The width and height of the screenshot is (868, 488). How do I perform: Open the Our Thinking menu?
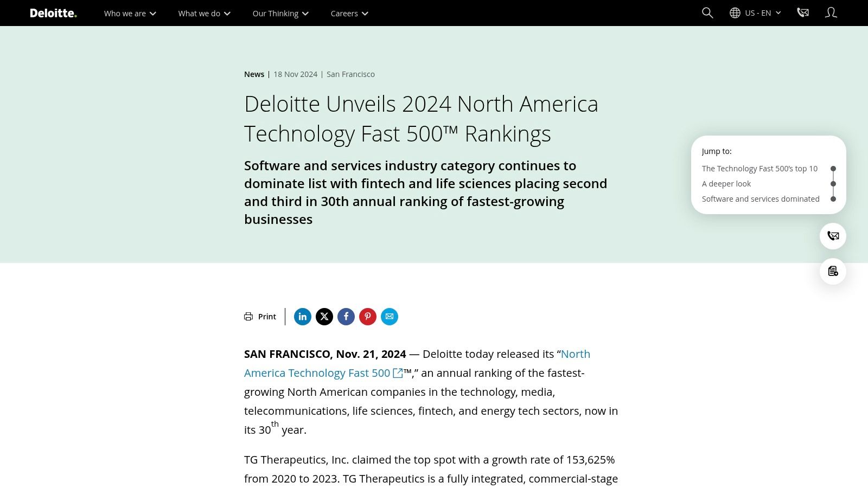coord(279,13)
